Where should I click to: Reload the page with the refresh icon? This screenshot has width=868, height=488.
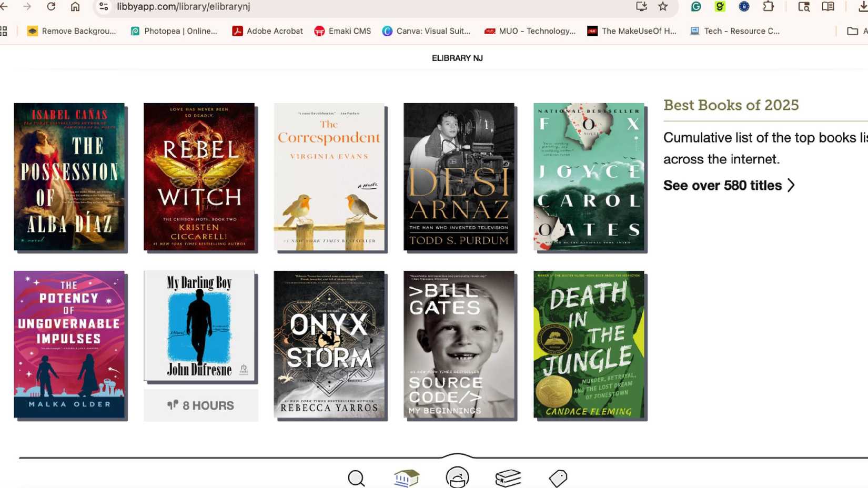(51, 7)
